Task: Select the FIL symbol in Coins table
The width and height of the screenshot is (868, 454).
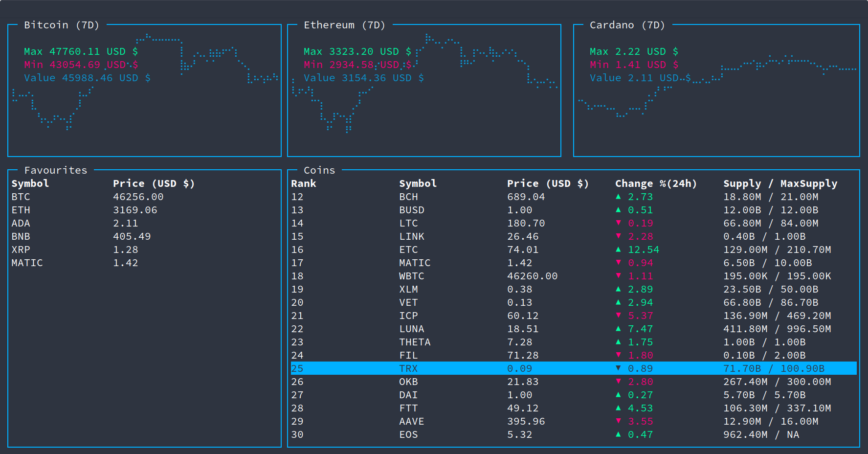Action: (x=409, y=355)
